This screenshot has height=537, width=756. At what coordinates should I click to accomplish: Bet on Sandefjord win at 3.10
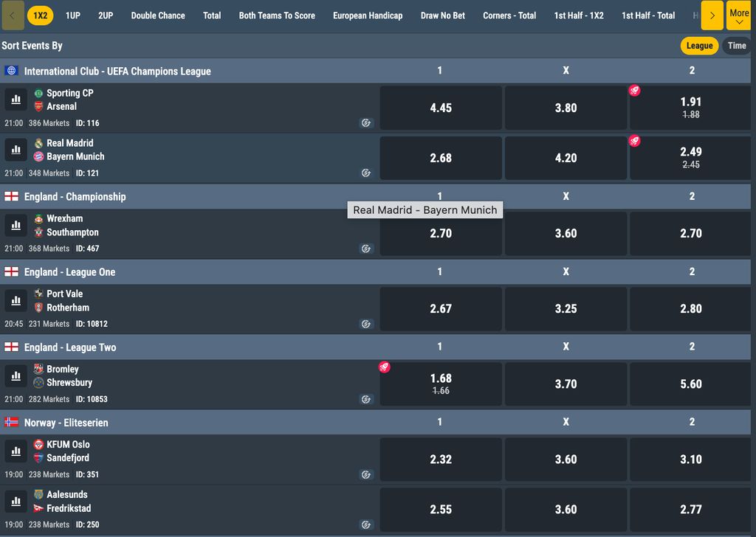pyautogui.click(x=690, y=460)
